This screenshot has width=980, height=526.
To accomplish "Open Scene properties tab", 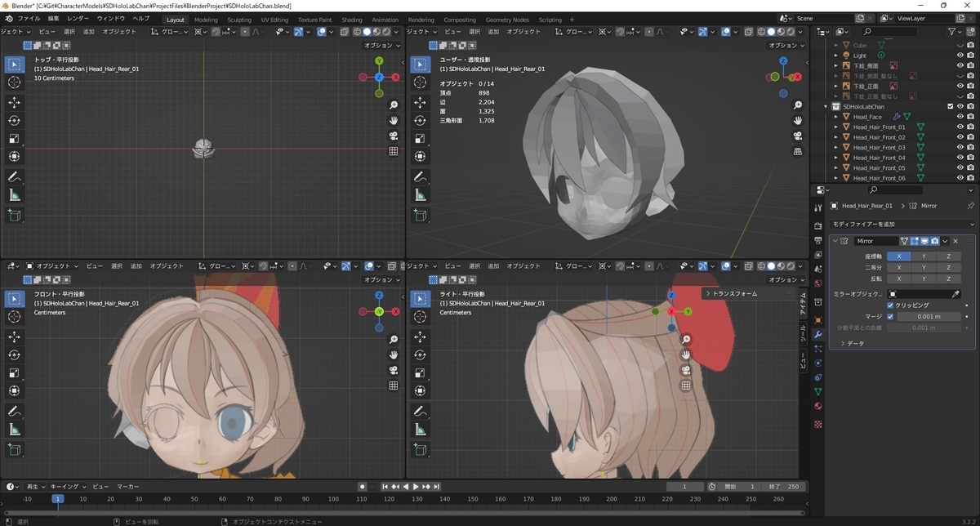I will click(x=818, y=269).
